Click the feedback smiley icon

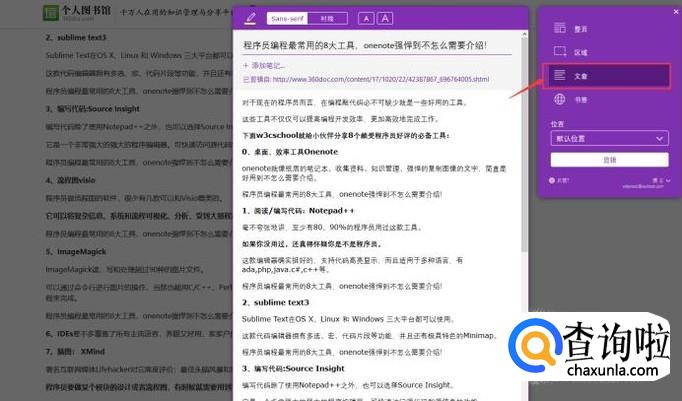tap(553, 179)
